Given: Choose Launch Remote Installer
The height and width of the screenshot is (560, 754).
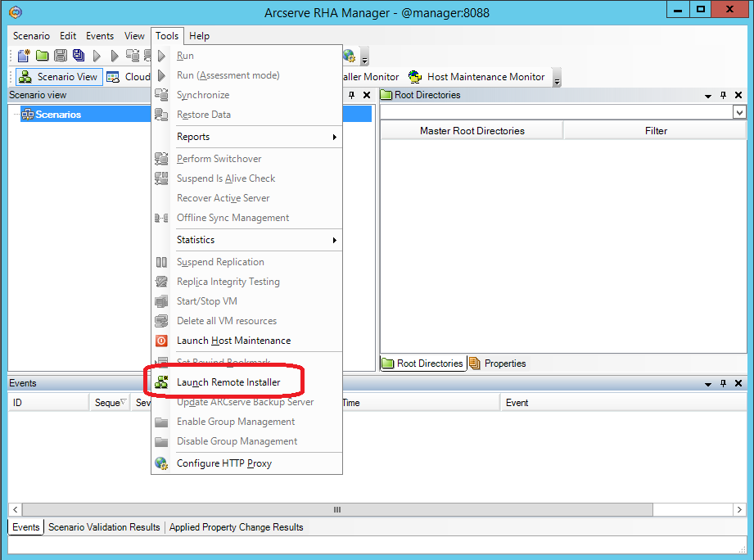Looking at the screenshot, I should (246, 382).
